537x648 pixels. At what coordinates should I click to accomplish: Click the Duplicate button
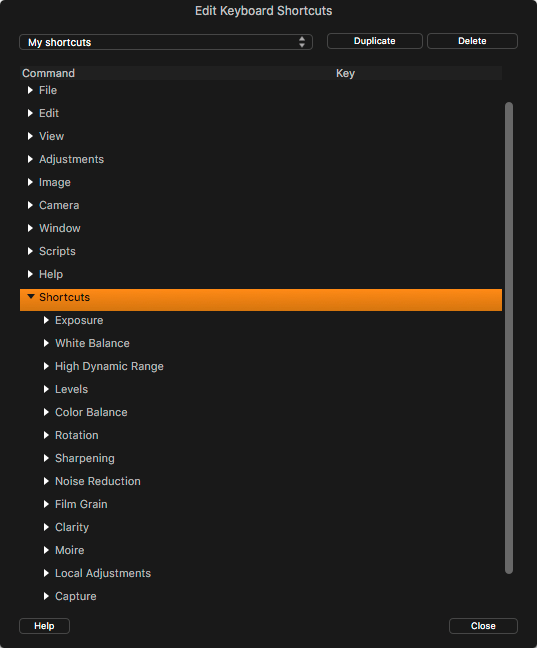coord(375,41)
